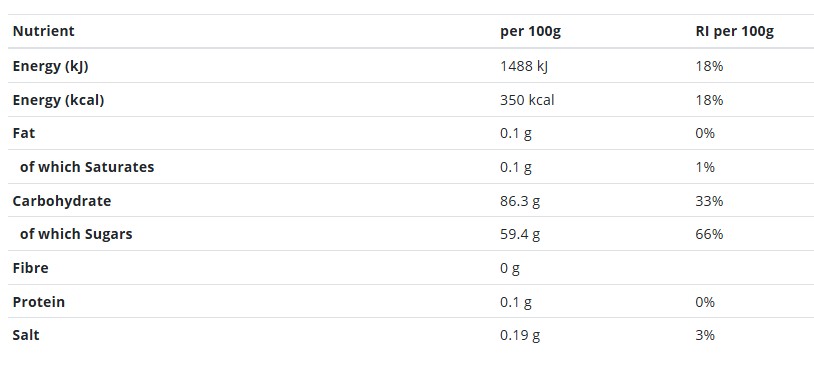Click the Protein row label
The height and width of the screenshot is (365, 814).
coord(39,302)
